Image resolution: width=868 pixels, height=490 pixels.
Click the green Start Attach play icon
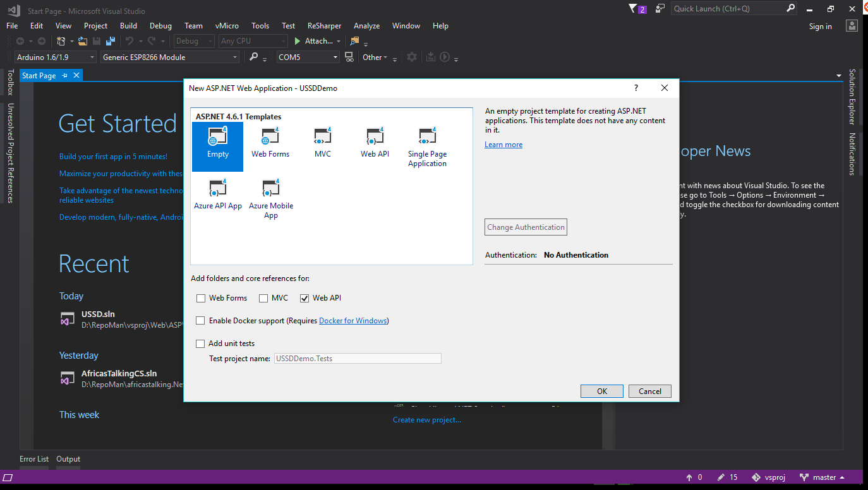[298, 41]
